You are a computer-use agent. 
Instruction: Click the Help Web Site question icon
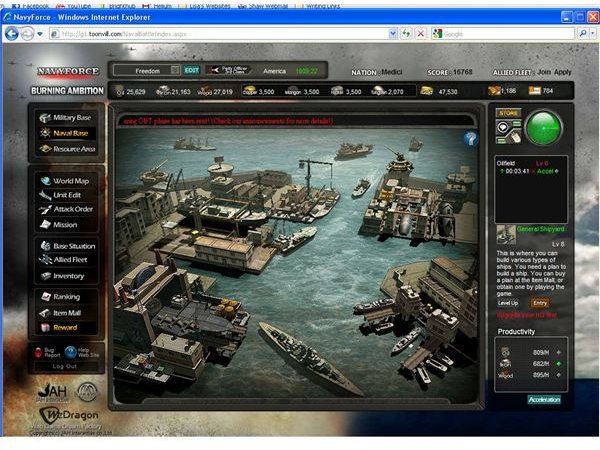70,352
